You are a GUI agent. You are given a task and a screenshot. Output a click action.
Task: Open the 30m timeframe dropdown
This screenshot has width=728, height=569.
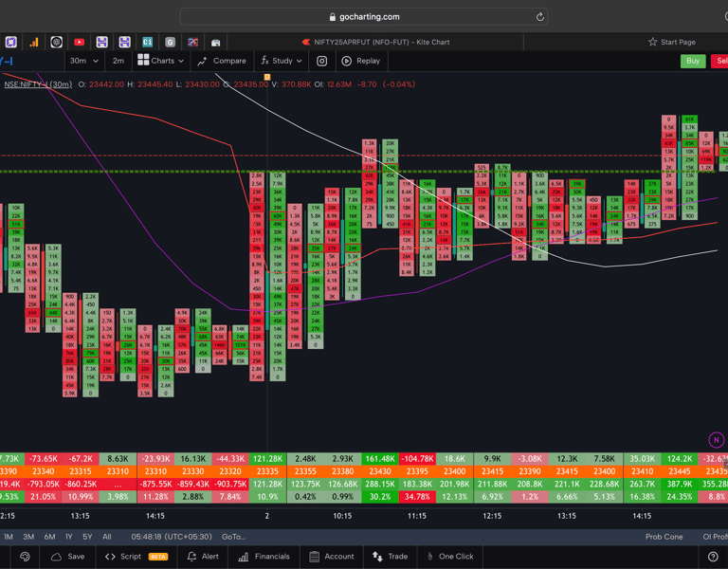coord(84,61)
